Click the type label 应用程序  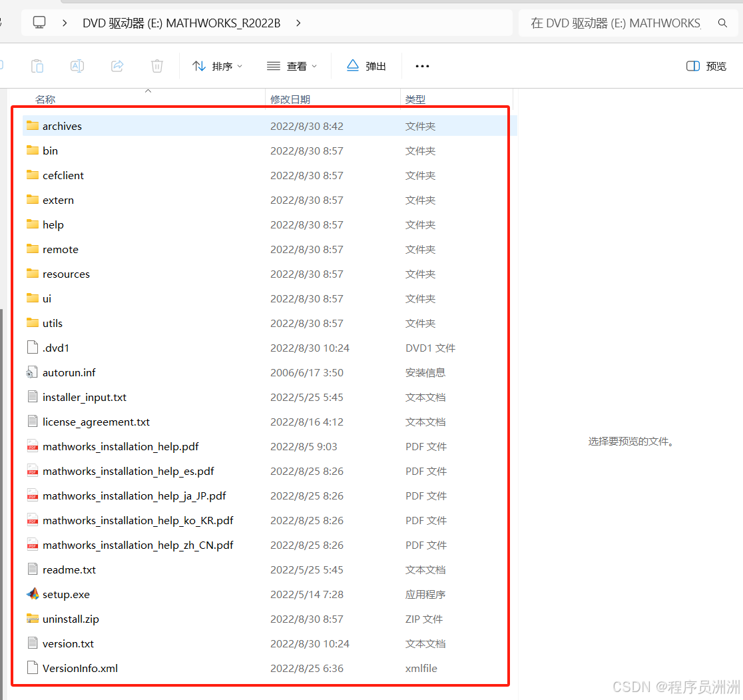425,594
